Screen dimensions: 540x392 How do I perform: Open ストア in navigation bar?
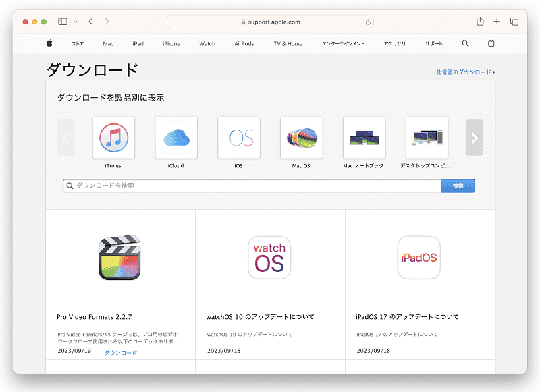(78, 44)
